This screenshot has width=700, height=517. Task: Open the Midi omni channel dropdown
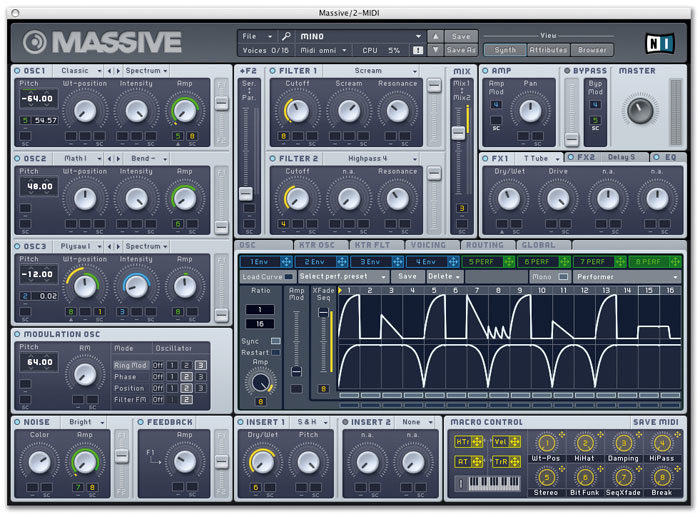324,50
